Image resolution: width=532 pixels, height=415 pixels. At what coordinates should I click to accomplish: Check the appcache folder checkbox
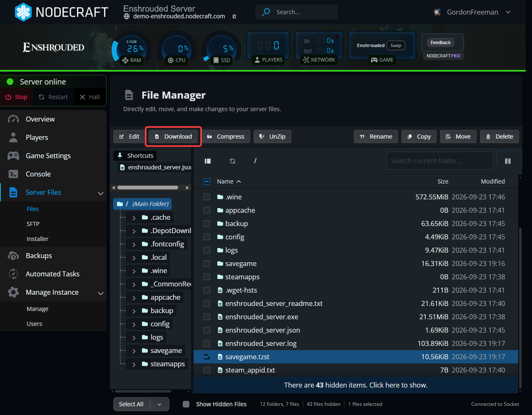(x=206, y=210)
